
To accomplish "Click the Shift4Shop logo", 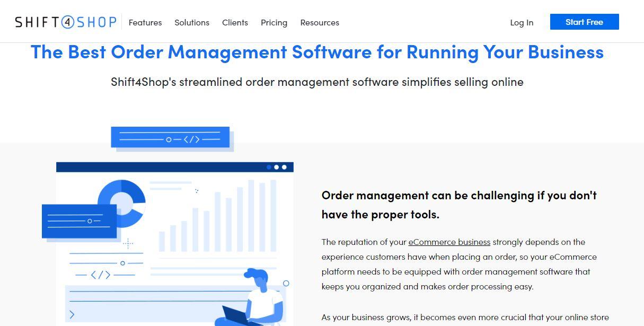I will click(x=66, y=22).
